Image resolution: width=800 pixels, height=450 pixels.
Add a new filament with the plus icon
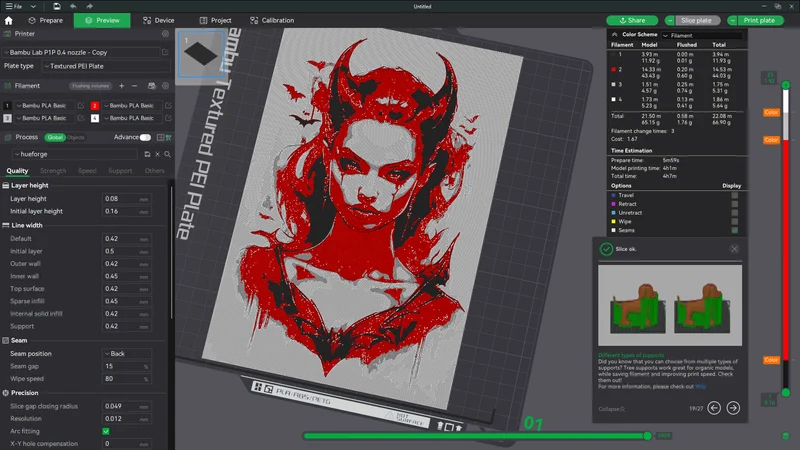pyautogui.click(x=121, y=86)
